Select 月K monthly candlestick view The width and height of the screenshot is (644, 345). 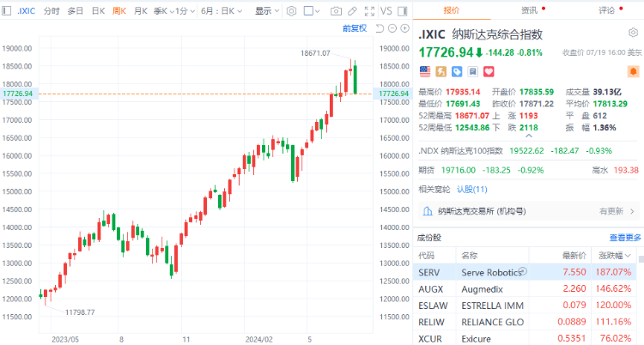click(x=140, y=11)
